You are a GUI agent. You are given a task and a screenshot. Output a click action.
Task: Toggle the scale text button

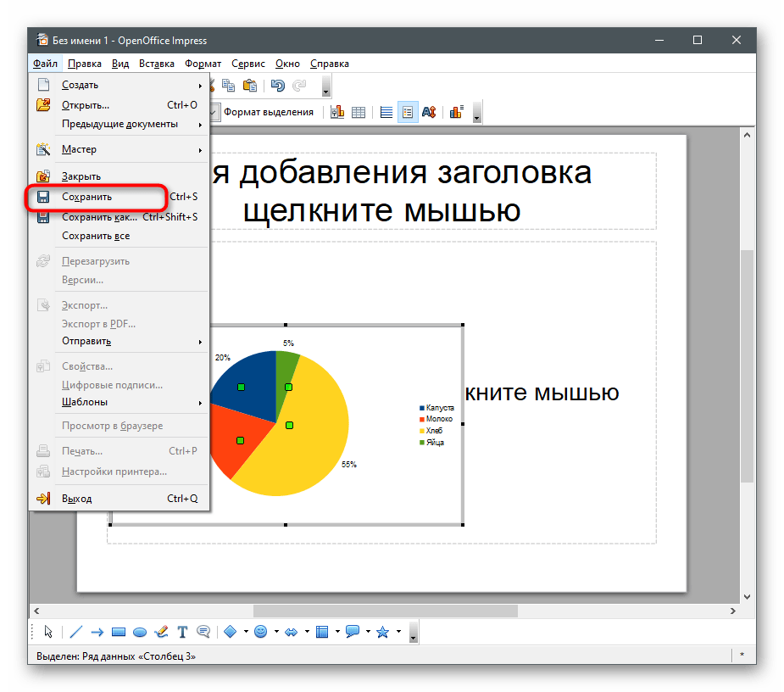pos(429,112)
